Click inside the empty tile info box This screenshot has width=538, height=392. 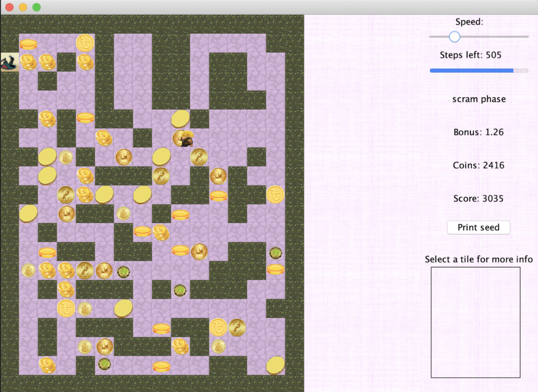point(475,322)
